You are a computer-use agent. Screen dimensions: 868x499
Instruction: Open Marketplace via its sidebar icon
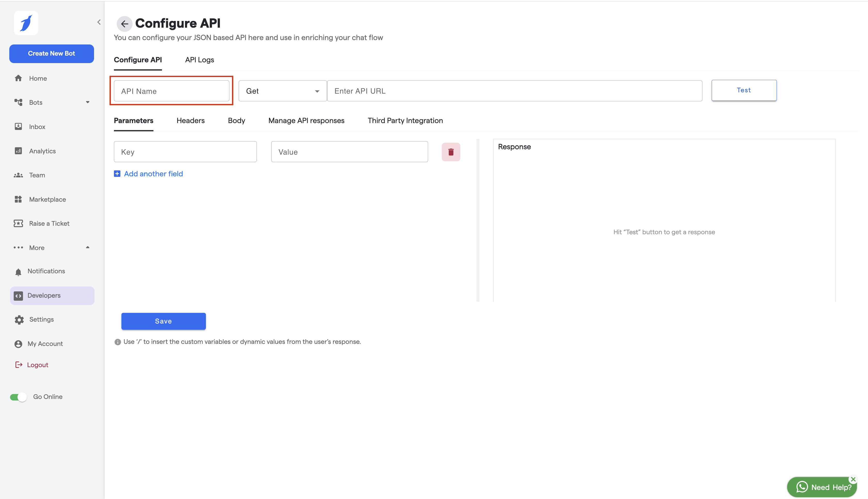click(x=19, y=199)
